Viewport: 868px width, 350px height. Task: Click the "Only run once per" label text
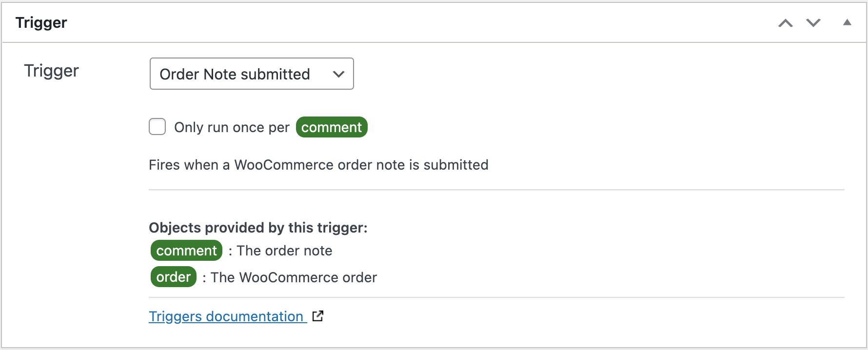(x=232, y=127)
